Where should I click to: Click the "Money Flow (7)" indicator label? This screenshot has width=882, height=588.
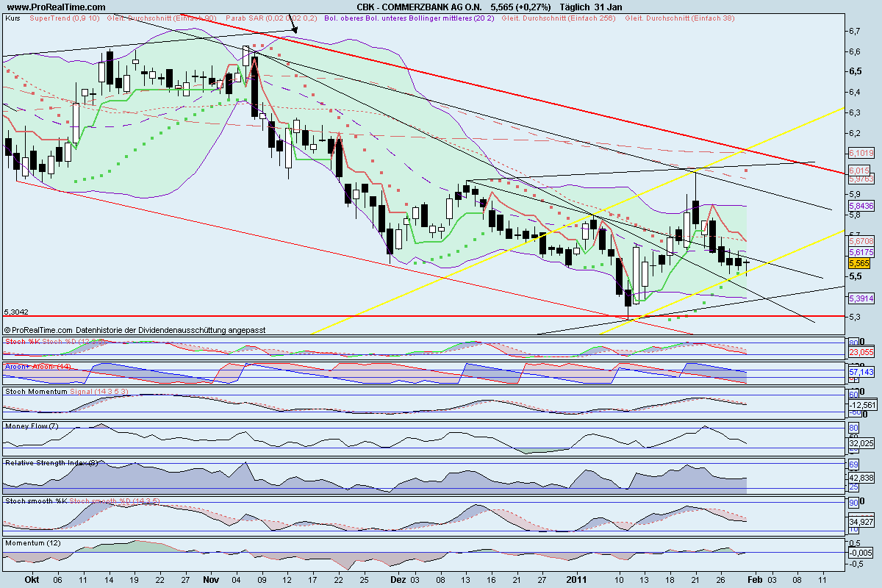pyautogui.click(x=31, y=426)
